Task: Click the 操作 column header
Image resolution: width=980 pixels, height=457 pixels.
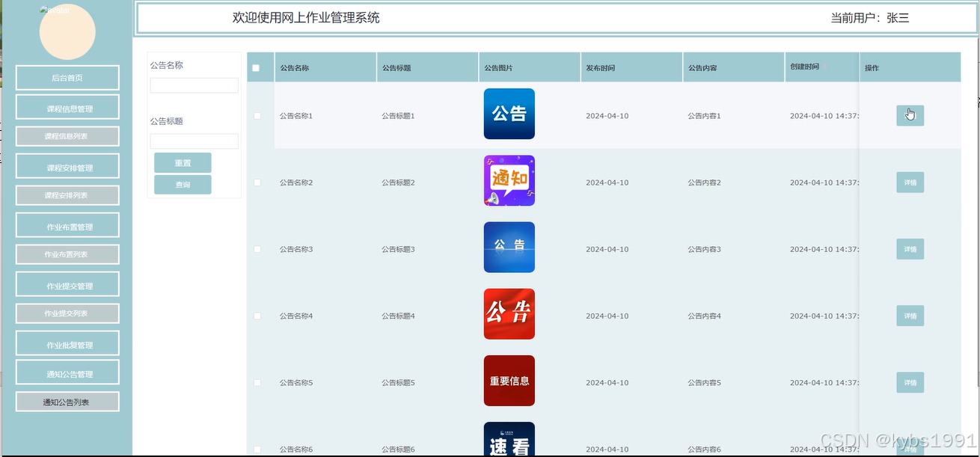Action: pos(910,67)
